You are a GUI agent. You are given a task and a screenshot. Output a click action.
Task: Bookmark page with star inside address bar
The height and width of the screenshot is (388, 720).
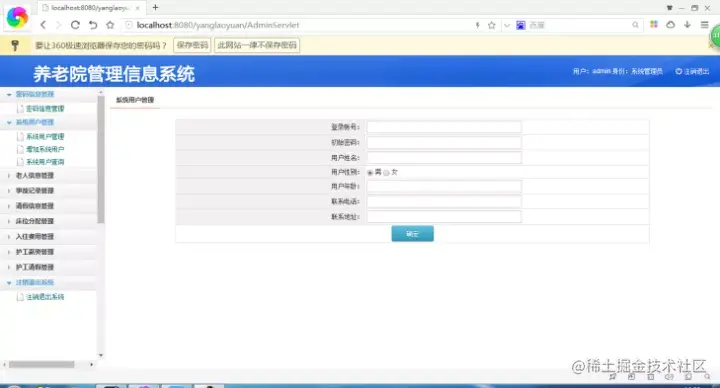[x=492, y=25]
